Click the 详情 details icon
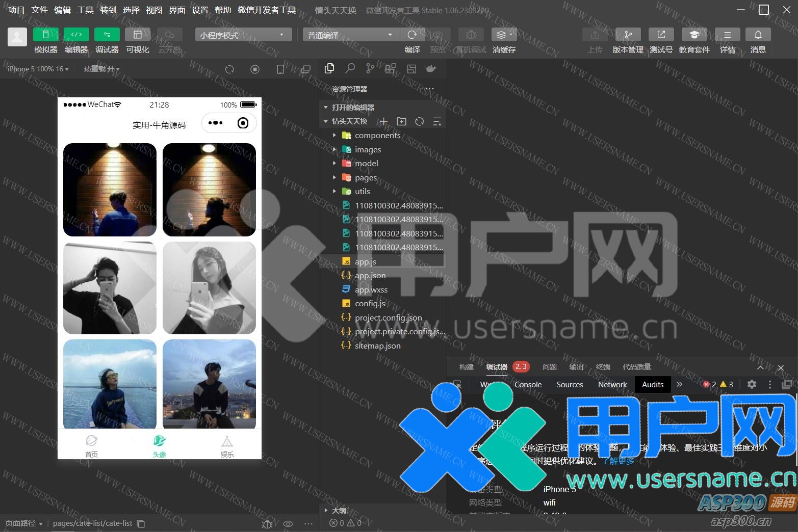Image resolution: width=798 pixels, height=532 pixels. tap(727, 35)
